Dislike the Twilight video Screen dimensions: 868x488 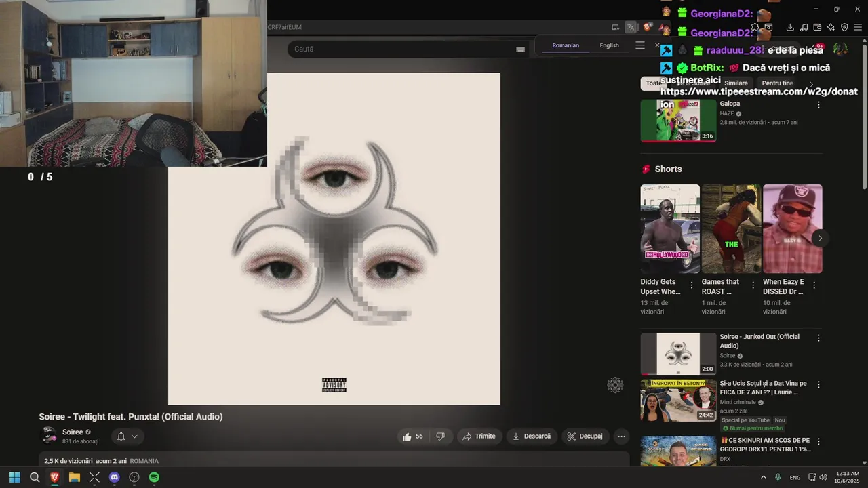[440, 436]
